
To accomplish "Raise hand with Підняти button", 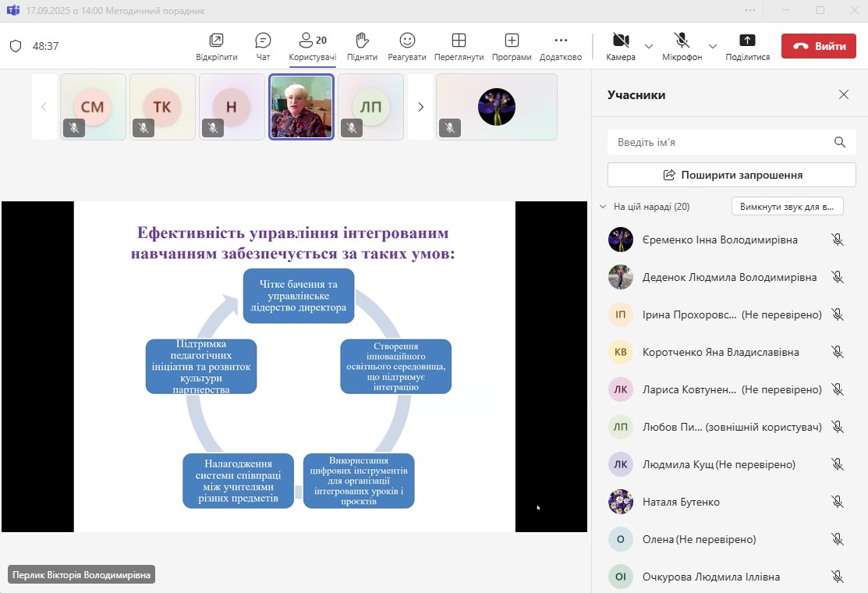I will [x=362, y=47].
